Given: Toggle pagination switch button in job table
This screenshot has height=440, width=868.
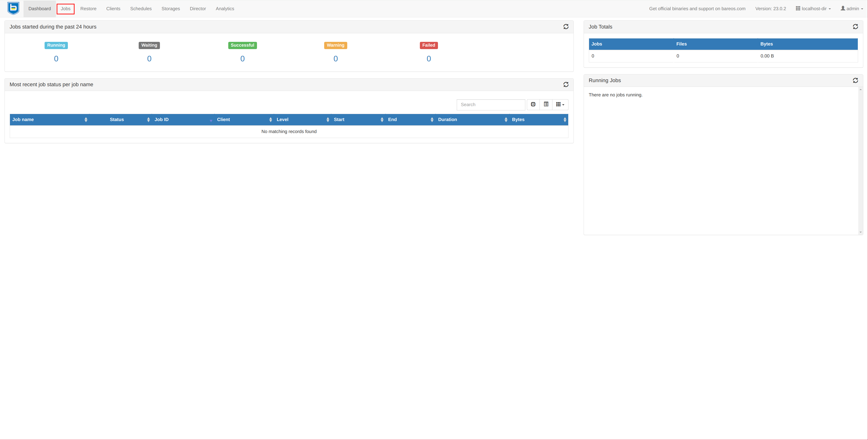Looking at the screenshot, I should (533, 105).
